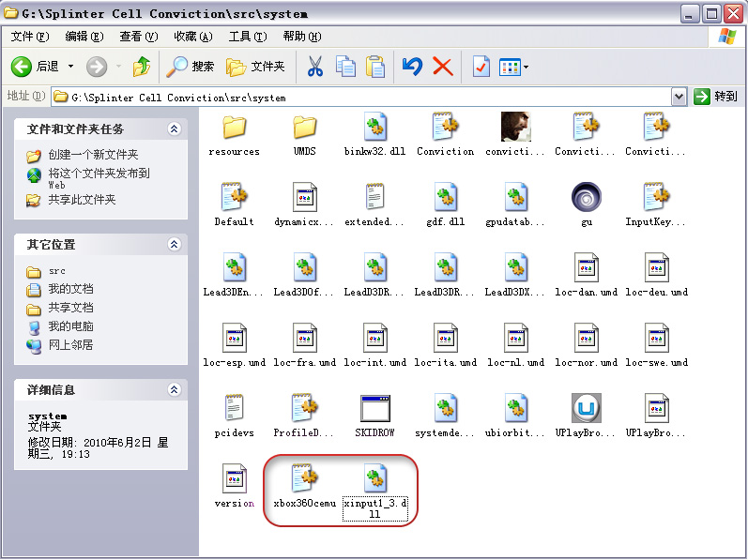Click the 转到 go button
This screenshot has height=560, width=748.
tap(716, 97)
